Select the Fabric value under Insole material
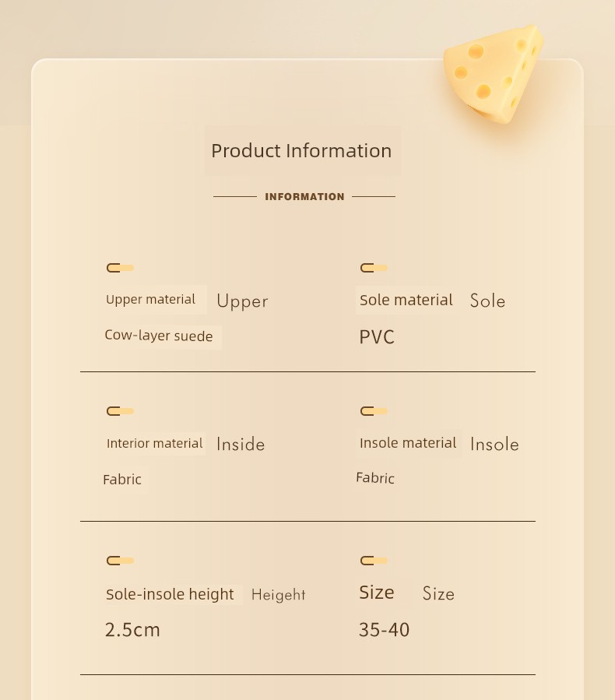This screenshot has width=615, height=700. (x=375, y=478)
